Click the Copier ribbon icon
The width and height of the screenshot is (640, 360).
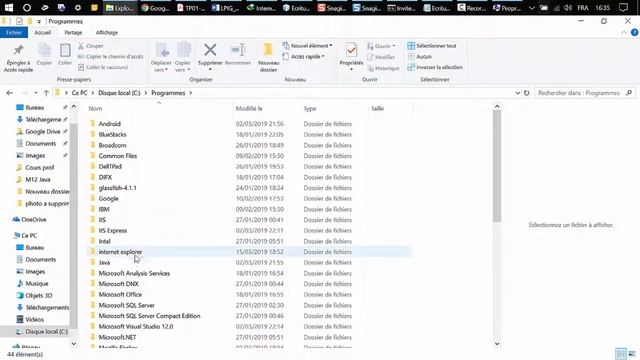(x=44, y=54)
